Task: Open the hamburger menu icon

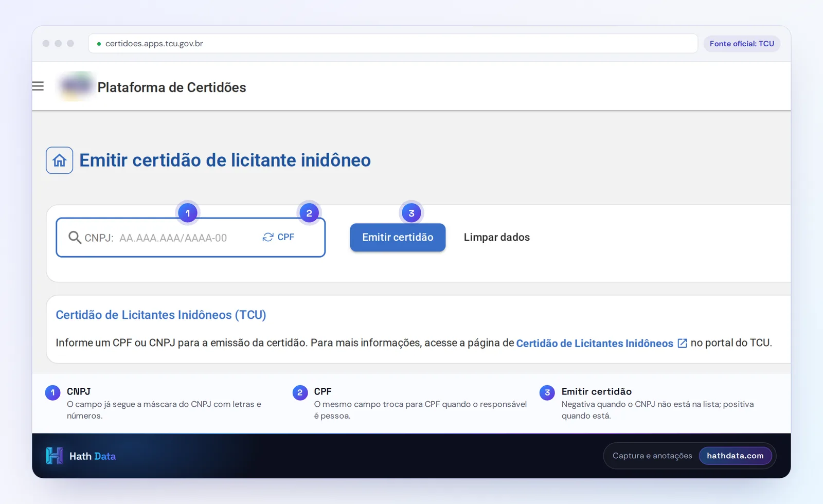Action: coord(38,86)
